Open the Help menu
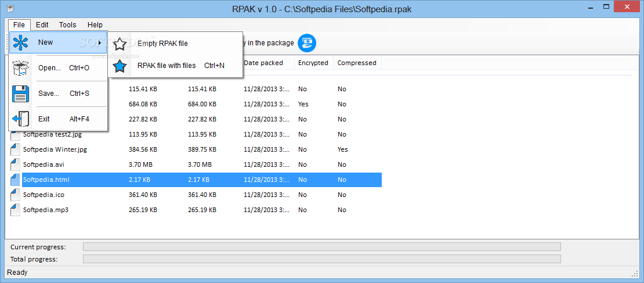Viewport: 644px width, 283px height. [95, 24]
